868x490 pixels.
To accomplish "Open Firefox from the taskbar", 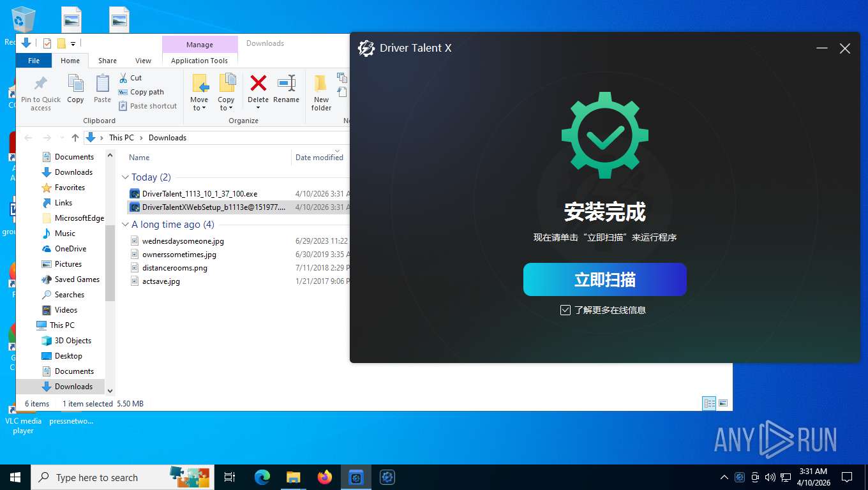I will [325, 477].
